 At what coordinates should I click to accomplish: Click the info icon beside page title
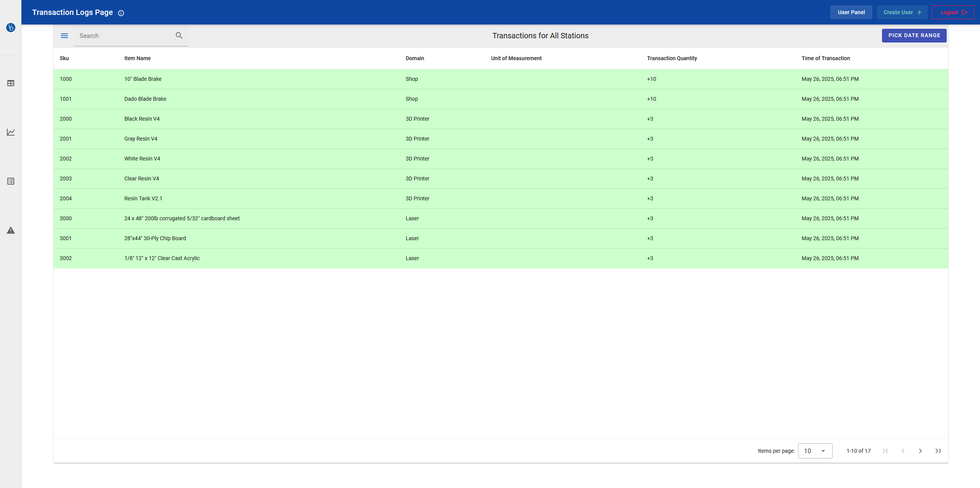coord(121,13)
